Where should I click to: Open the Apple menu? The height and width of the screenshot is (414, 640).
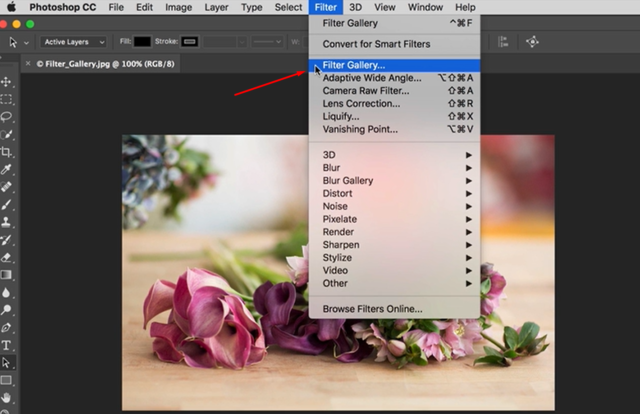point(11,7)
